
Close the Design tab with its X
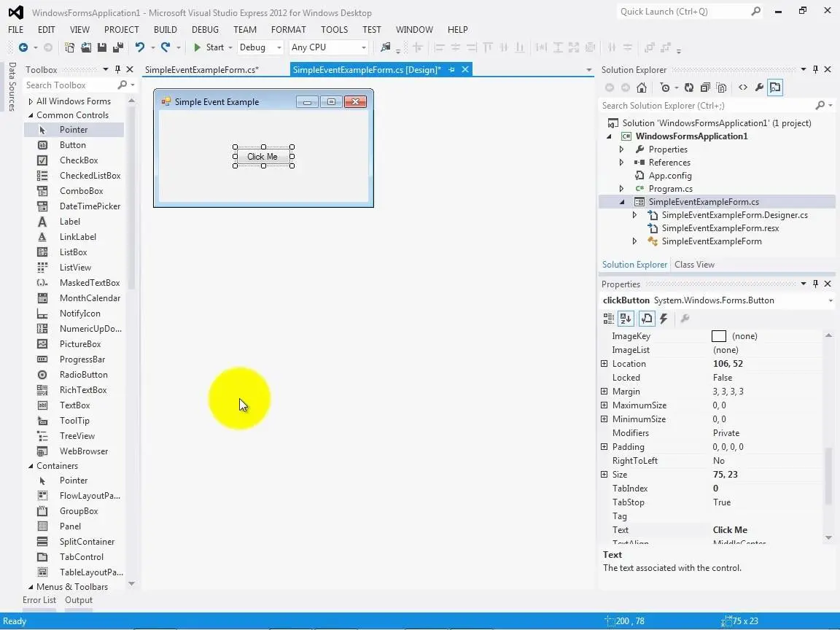point(465,70)
